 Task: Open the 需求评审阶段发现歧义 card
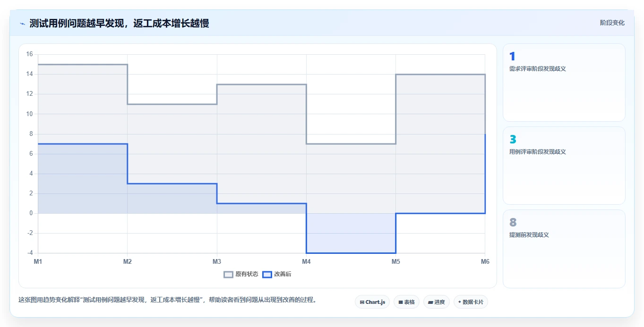(564, 83)
